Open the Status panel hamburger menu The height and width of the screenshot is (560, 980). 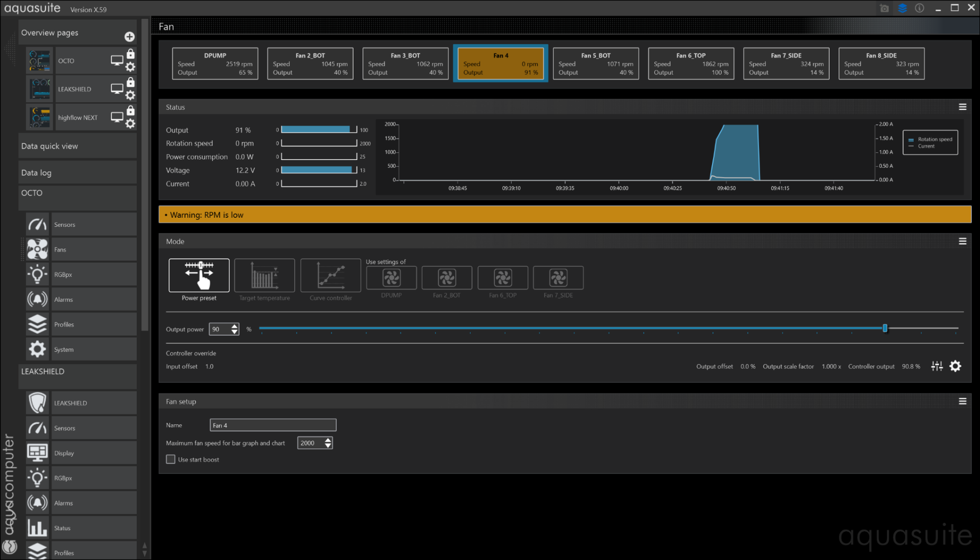point(962,107)
